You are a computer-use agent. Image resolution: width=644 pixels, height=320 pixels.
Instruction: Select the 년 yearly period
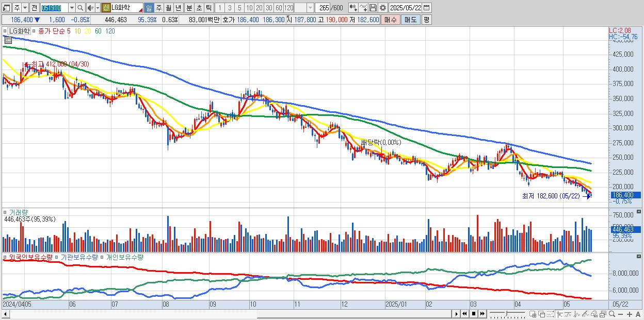(178, 8)
